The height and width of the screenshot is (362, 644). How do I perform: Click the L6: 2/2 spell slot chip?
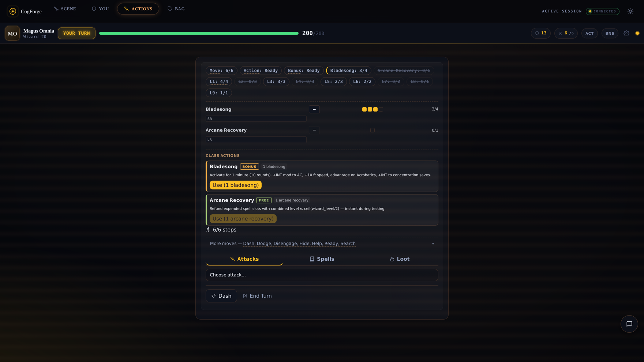click(362, 82)
